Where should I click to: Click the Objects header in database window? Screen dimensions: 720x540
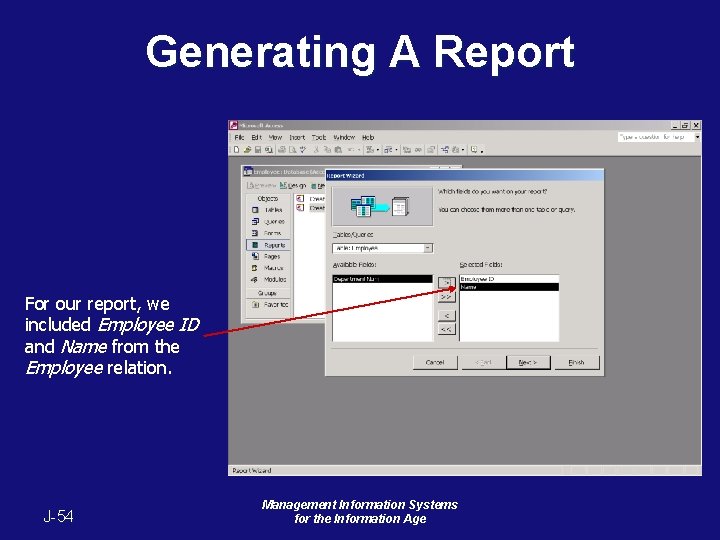[x=268, y=198]
